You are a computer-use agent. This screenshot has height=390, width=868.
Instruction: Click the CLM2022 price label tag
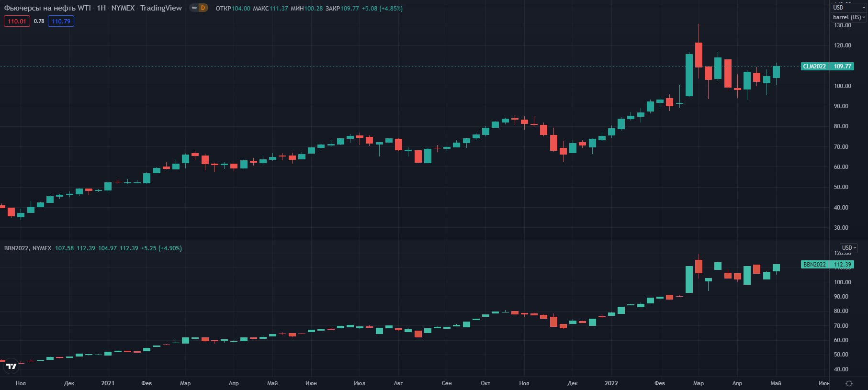tap(814, 66)
